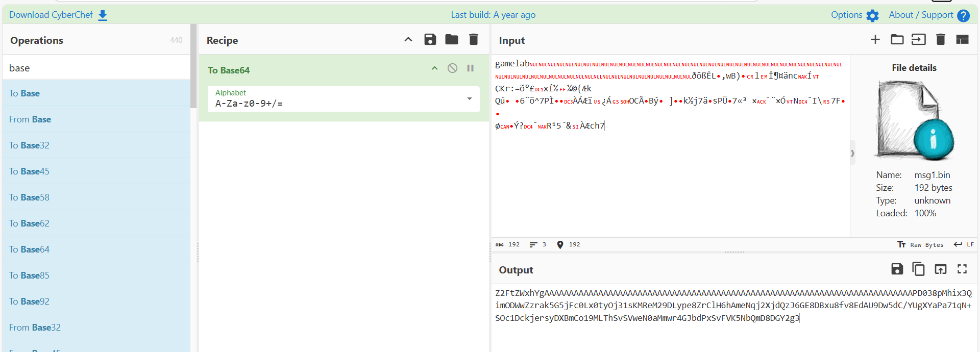Reset pane layout icon
980x352 pixels.
[962, 40]
